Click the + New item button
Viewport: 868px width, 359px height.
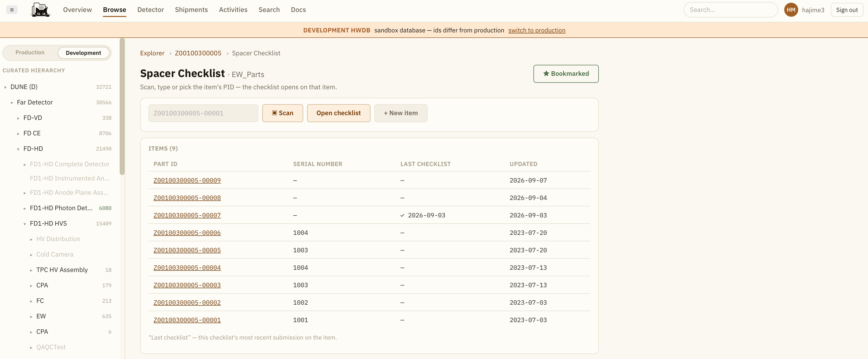coord(401,113)
